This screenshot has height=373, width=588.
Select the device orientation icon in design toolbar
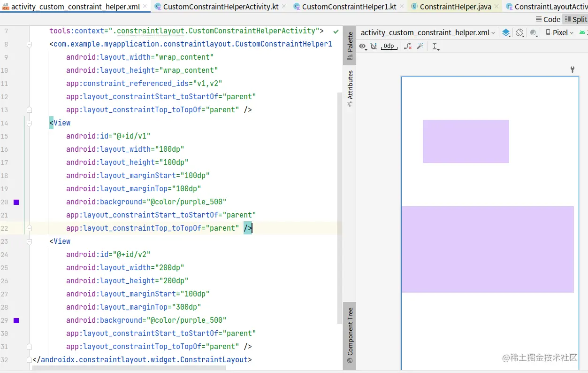[x=519, y=33]
